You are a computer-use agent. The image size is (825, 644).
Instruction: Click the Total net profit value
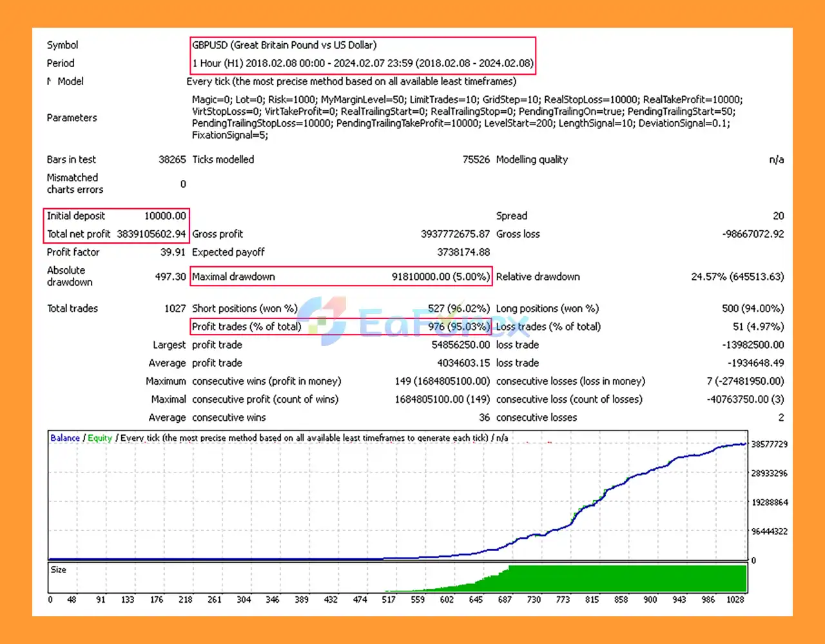151,234
